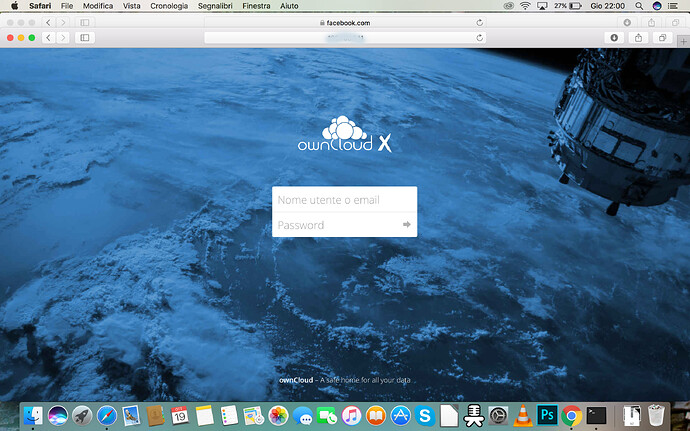690x431 pixels.
Task: Open Photos from the Dock
Action: pyautogui.click(x=278, y=415)
